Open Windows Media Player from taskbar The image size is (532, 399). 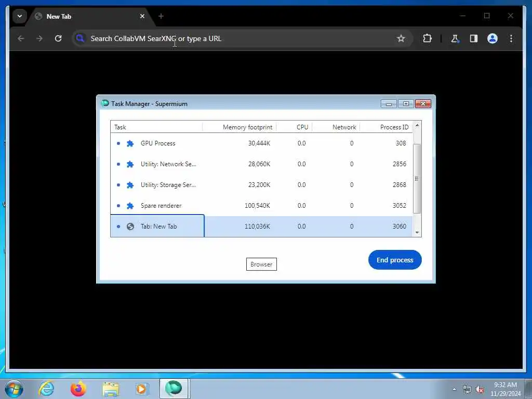pos(141,389)
